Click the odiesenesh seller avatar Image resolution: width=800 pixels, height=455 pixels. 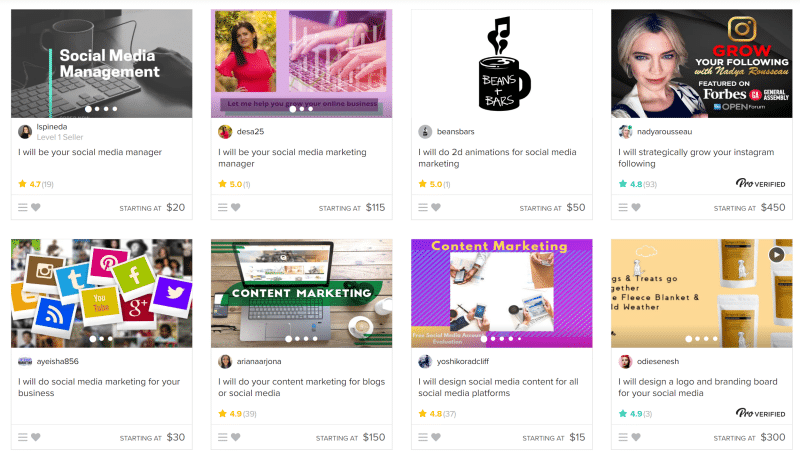[x=625, y=362]
